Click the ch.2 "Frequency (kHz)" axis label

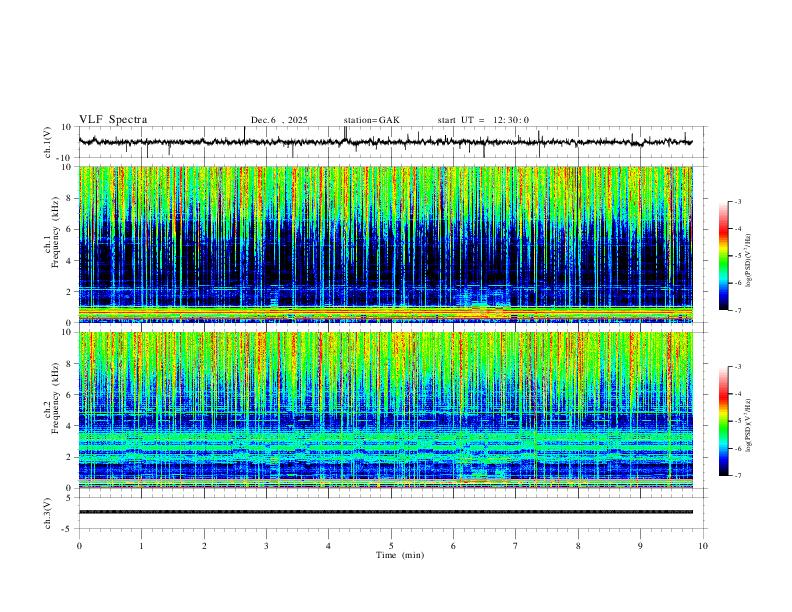click(x=56, y=400)
